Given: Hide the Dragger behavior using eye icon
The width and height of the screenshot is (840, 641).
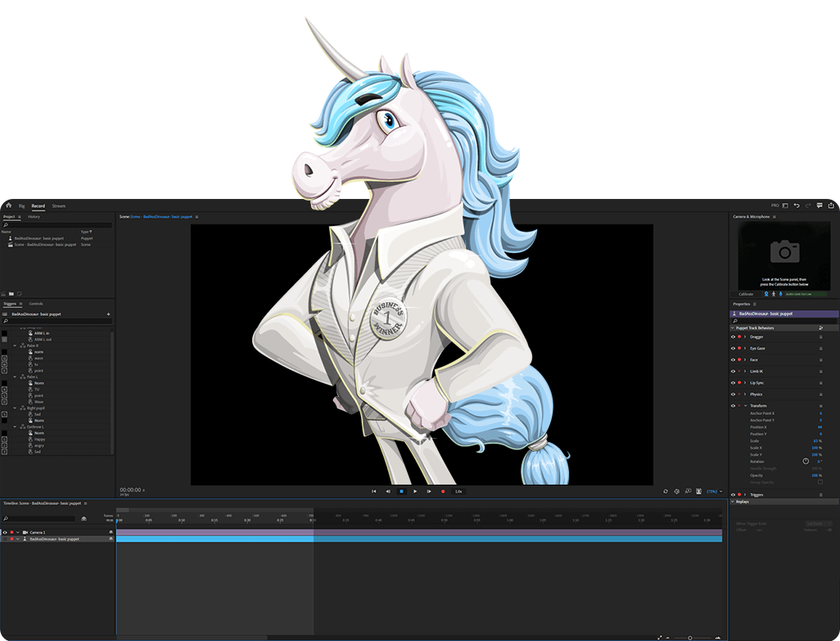Looking at the screenshot, I should tap(733, 336).
